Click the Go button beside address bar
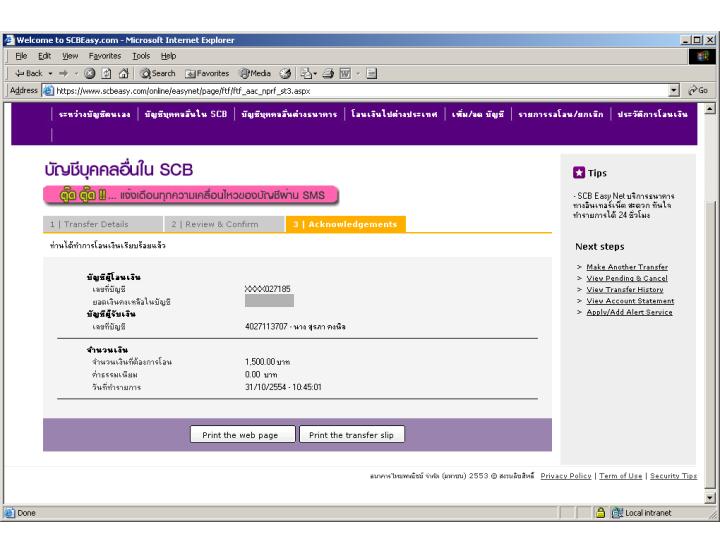The width and height of the screenshot is (720, 540). (x=698, y=90)
